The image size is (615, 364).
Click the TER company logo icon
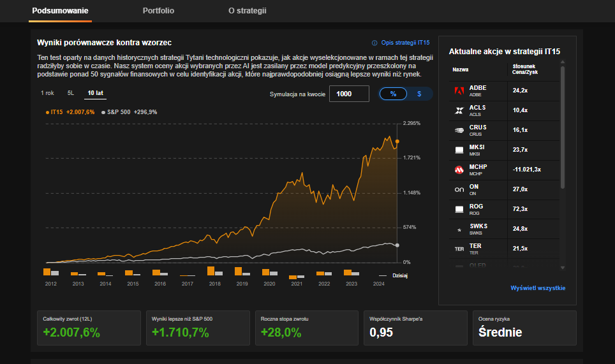[x=459, y=249]
